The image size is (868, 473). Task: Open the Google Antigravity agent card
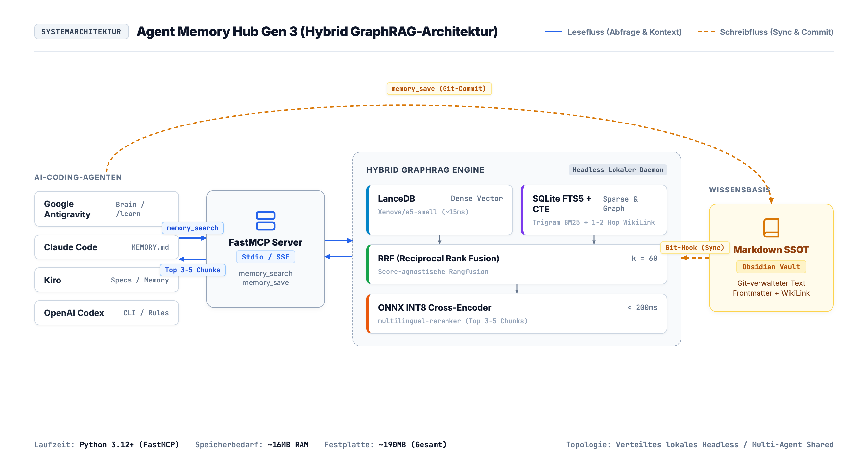107,209
